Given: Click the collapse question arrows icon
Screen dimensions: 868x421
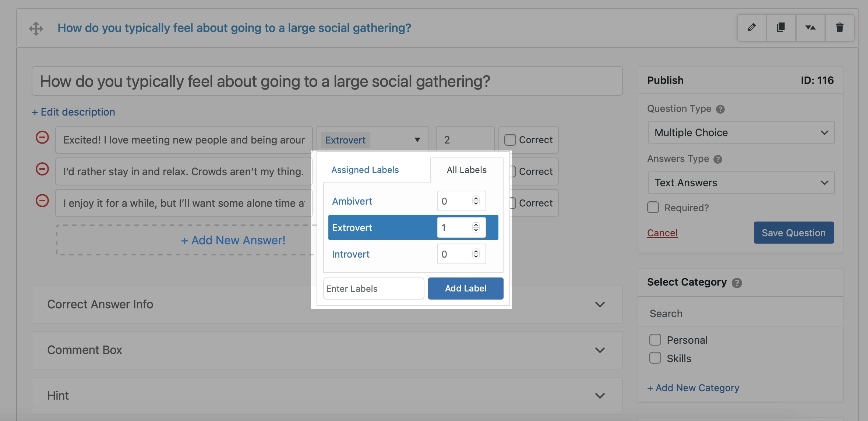Looking at the screenshot, I should click(810, 28).
